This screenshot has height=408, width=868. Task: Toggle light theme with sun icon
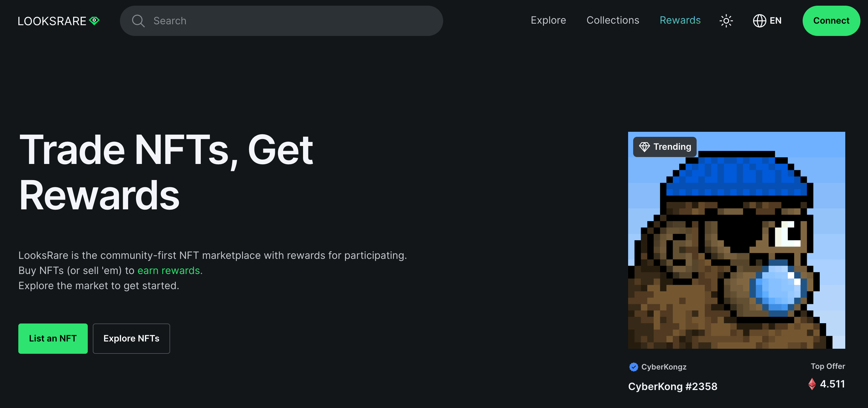726,21
